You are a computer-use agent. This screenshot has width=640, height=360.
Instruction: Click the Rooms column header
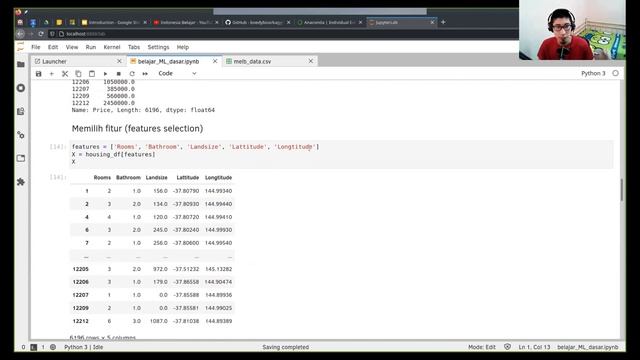coord(102,178)
